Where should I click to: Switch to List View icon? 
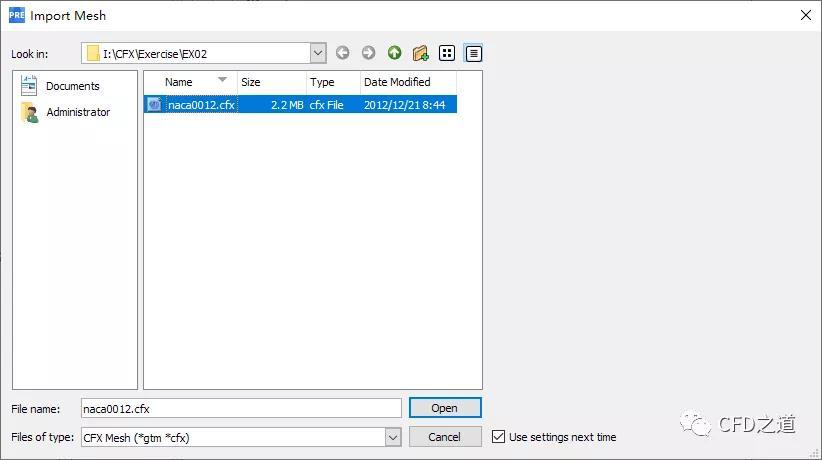pos(447,53)
